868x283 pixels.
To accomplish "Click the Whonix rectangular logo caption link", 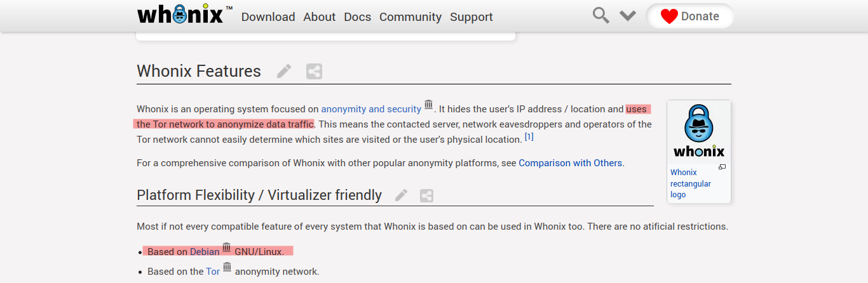I will click(x=691, y=183).
